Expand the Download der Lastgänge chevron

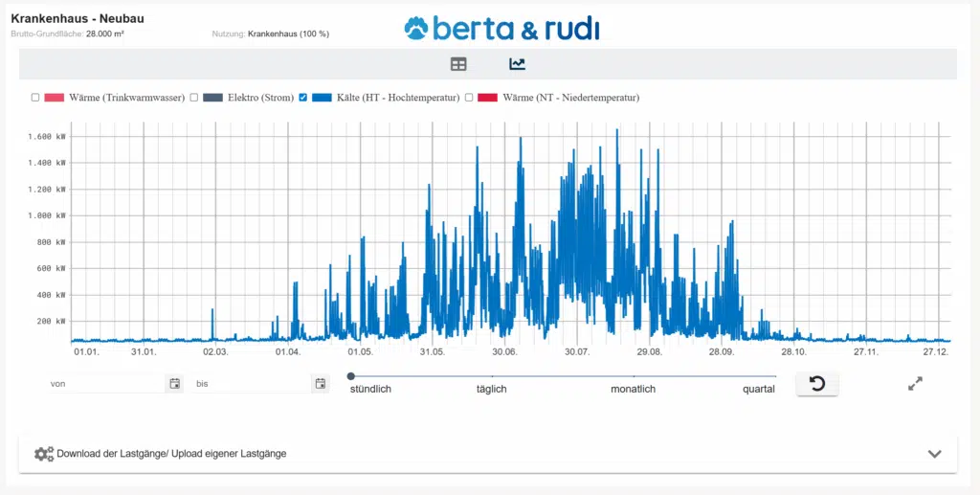coord(935,454)
